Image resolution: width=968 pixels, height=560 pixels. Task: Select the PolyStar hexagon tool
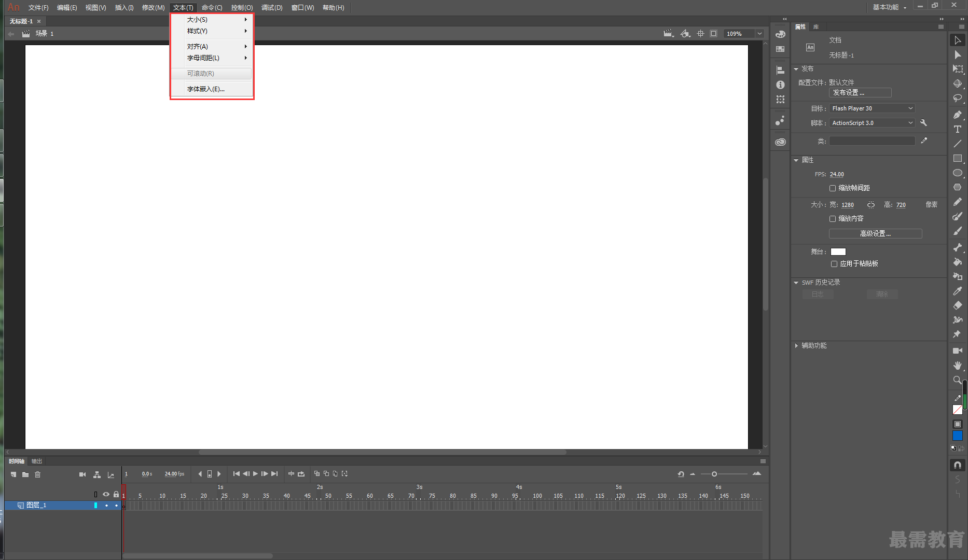(958, 187)
